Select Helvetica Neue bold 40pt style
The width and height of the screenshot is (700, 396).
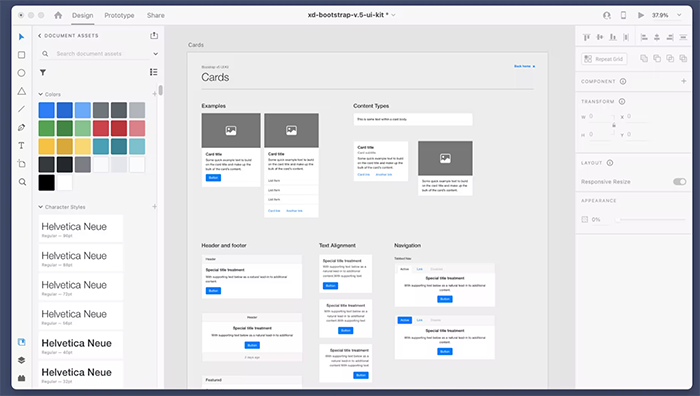(80, 345)
